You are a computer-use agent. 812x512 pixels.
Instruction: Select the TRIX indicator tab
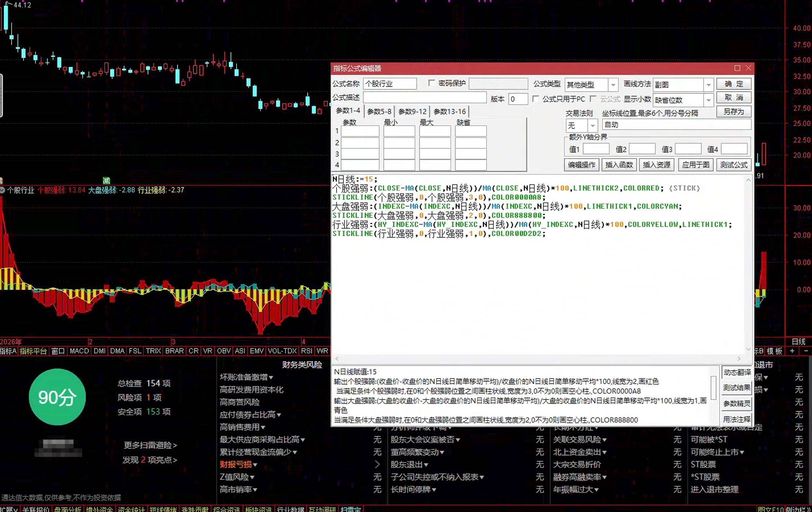153,351
